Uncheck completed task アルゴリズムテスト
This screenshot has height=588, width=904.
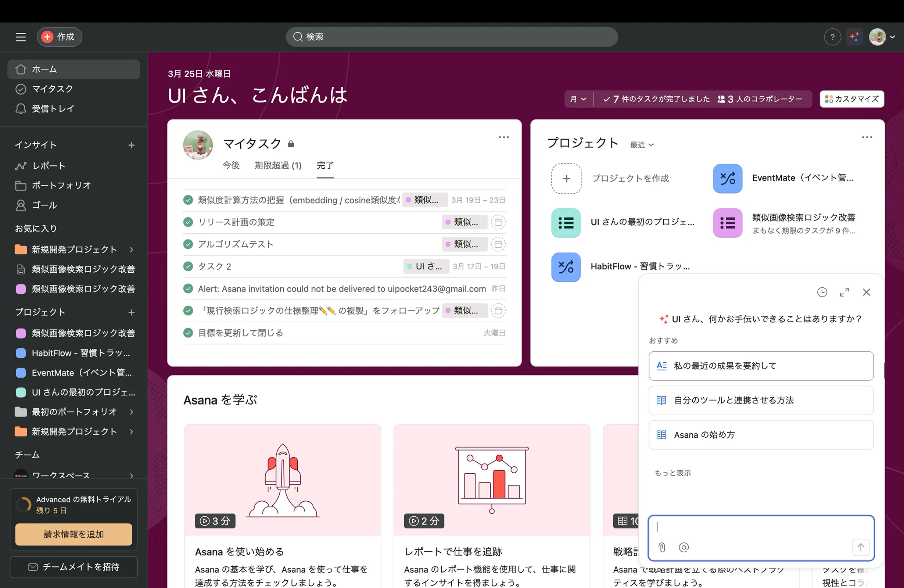[x=188, y=244]
